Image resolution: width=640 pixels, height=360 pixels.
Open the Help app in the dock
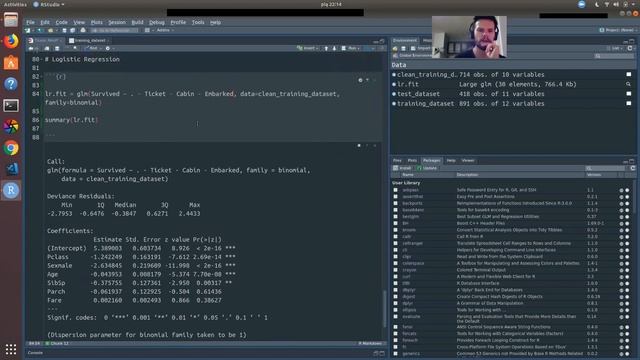pos(11,84)
